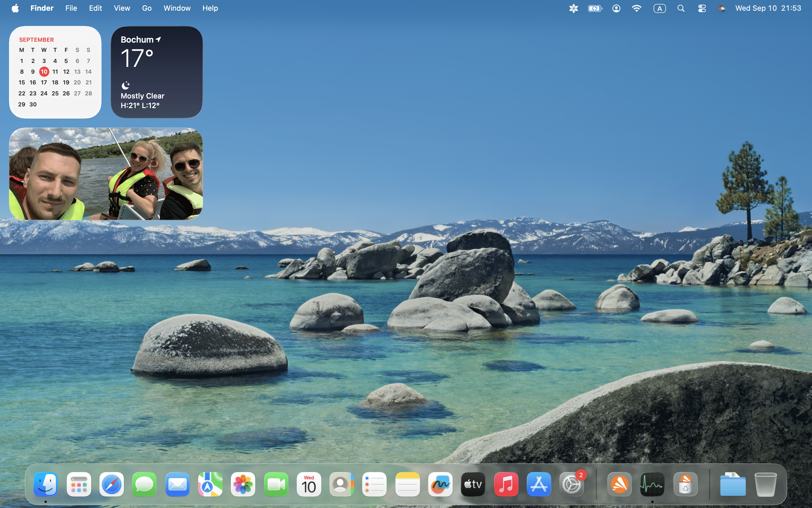Open the Mail app in the Dock

coord(177,484)
